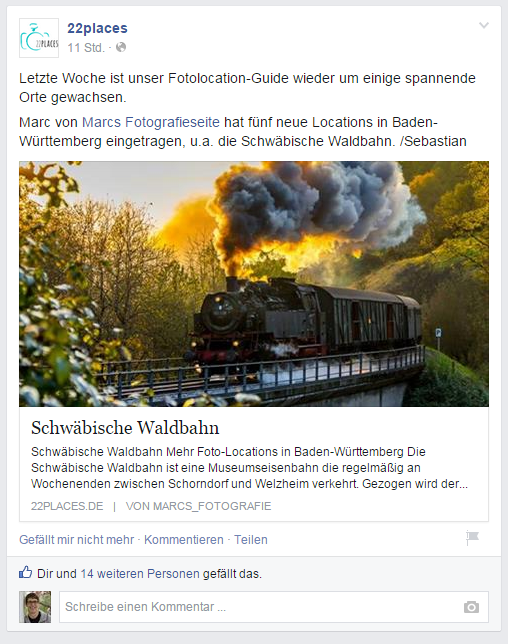
Task: Click the Kommentieren link
Action: click(184, 540)
